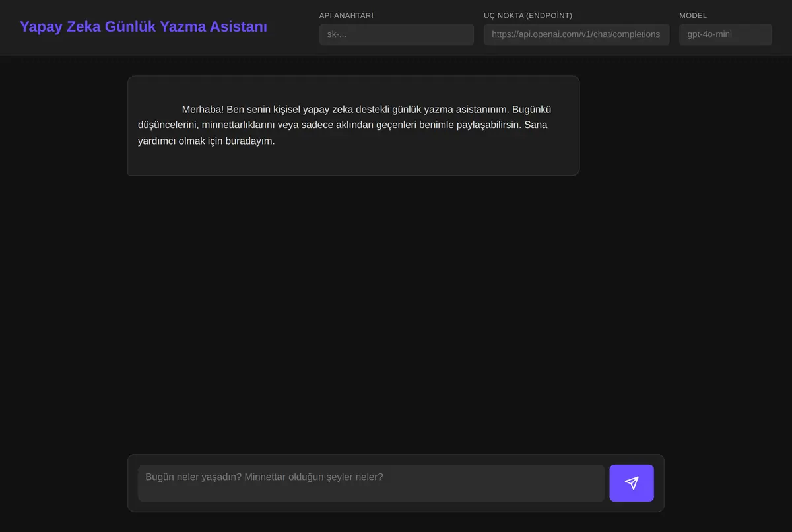Click the "UÇ NOKTA (ENDPOİNT)" label
The width and height of the screenshot is (792, 532).
pyautogui.click(x=528, y=15)
